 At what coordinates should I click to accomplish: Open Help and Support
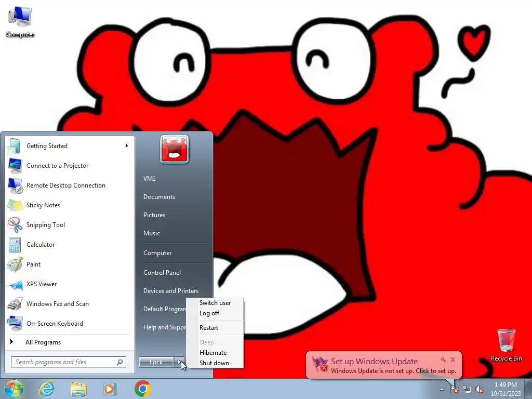point(164,327)
